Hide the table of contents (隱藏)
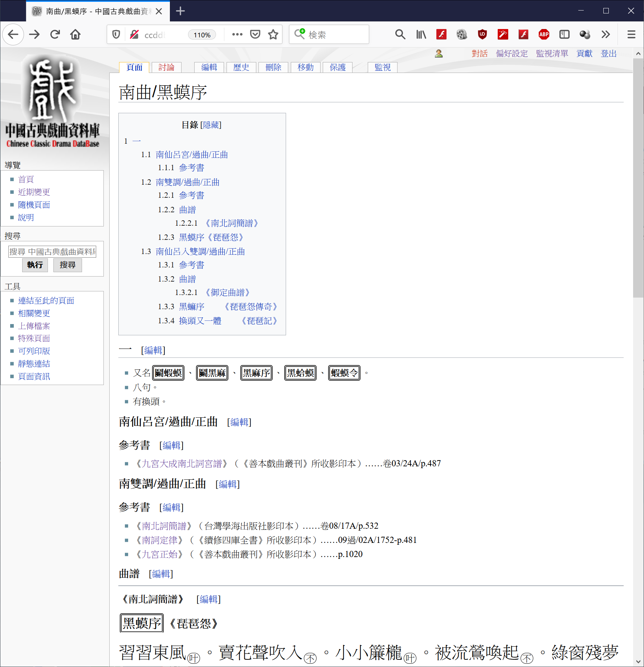 [211, 125]
